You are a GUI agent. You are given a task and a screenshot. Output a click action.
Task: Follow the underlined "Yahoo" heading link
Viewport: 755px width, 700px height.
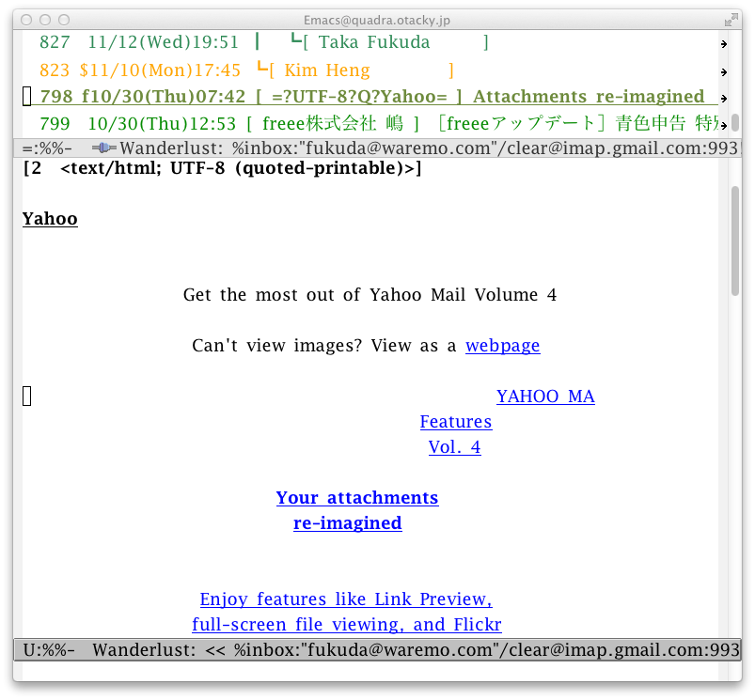click(x=50, y=218)
